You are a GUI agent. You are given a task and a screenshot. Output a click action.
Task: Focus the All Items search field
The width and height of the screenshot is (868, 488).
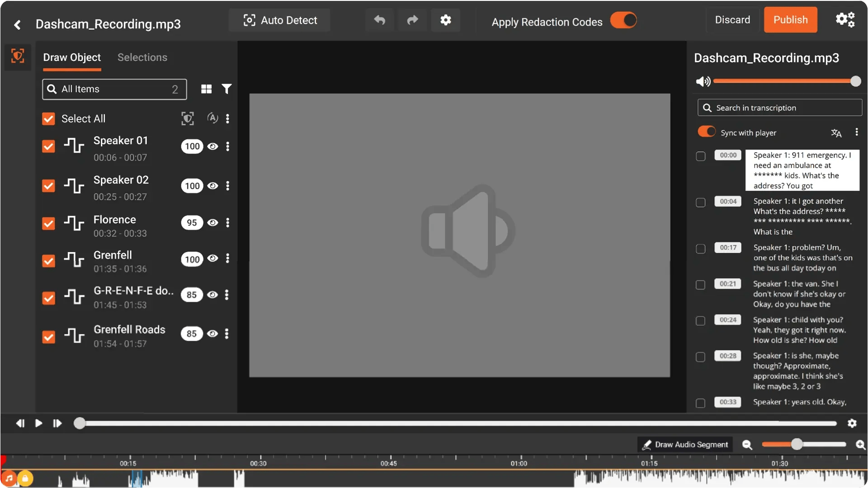[114, 89]
